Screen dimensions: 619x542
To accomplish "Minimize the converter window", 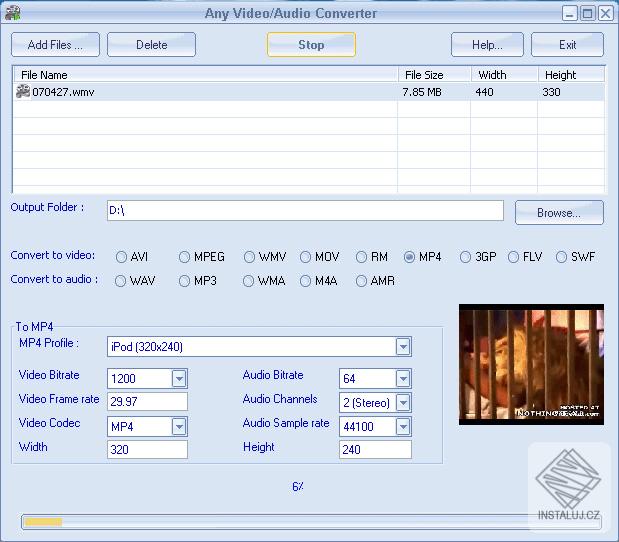I will coord(569,14).
